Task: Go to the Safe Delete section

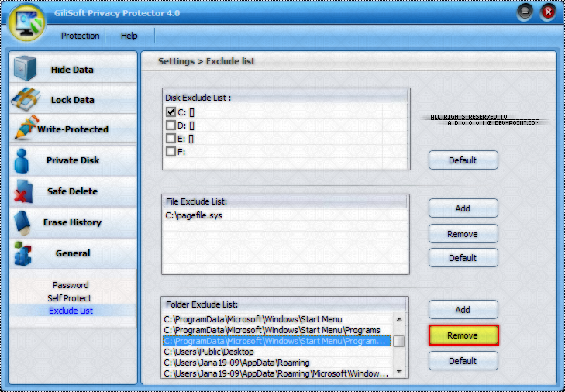Action: [73, 191]
